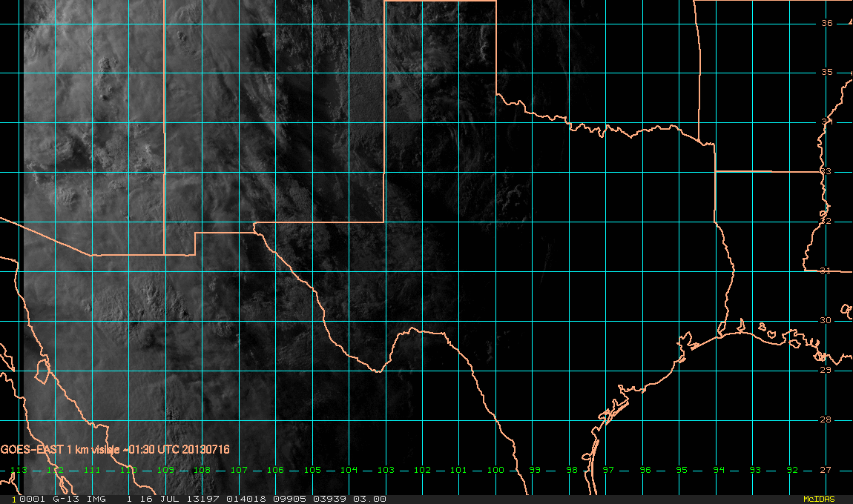
Task: Click the 03939 status bar value
Action: tap(329, 499)
